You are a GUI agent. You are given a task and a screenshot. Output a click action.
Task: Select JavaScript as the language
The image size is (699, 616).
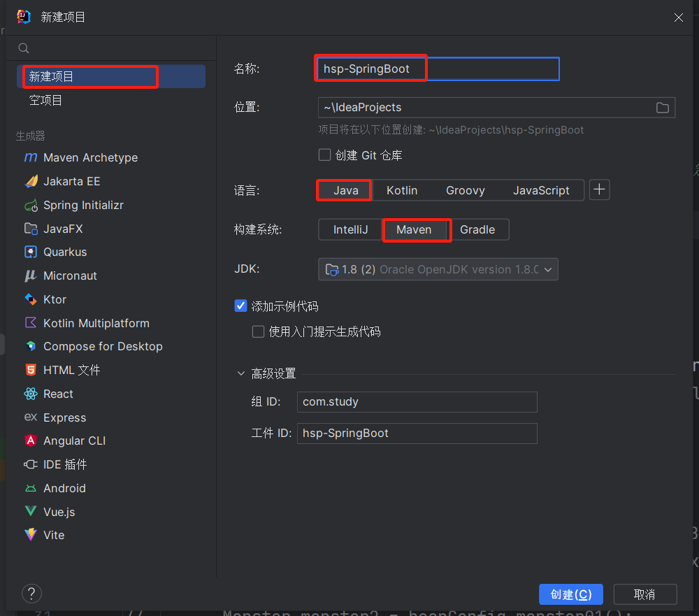click(541, 190)
